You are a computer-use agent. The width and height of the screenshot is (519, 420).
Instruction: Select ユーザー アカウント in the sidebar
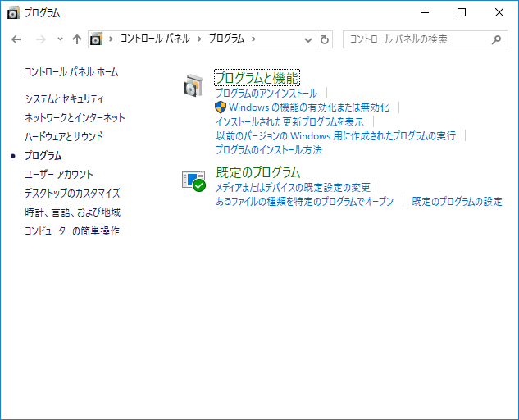[59, 174]
